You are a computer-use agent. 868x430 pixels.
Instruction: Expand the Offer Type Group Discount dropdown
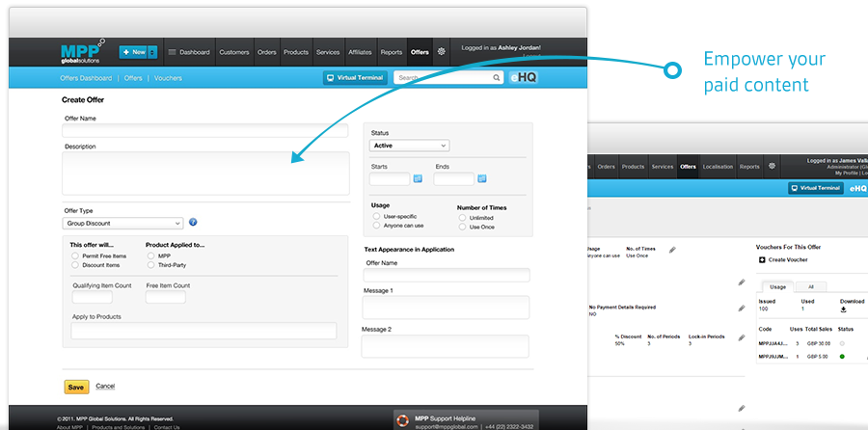[122, 223]
